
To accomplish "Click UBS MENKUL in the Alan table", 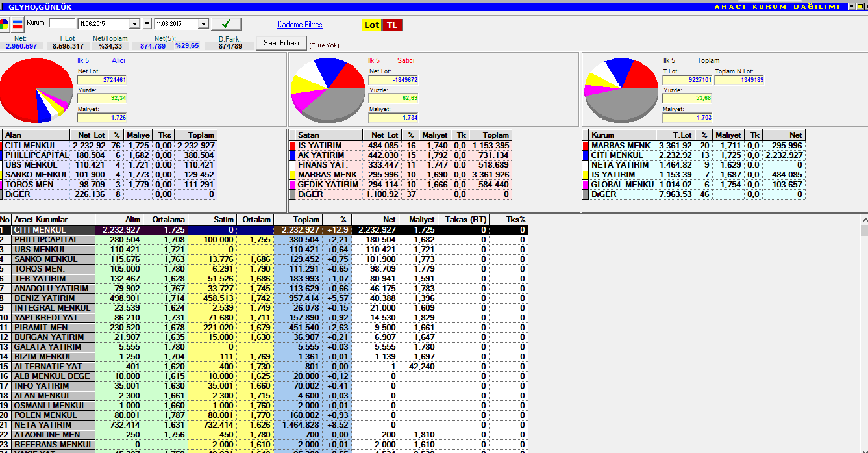I will (x=31, y=165).
